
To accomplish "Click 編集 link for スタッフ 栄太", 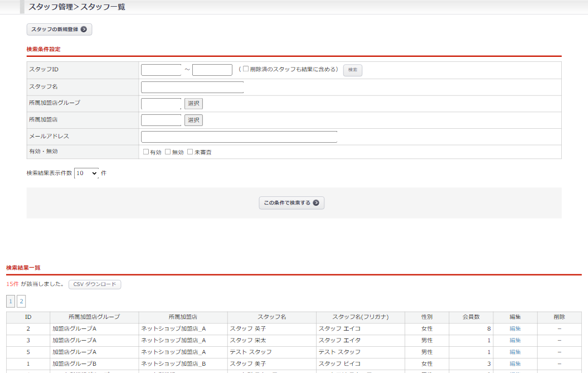I will tap(515, 340).
